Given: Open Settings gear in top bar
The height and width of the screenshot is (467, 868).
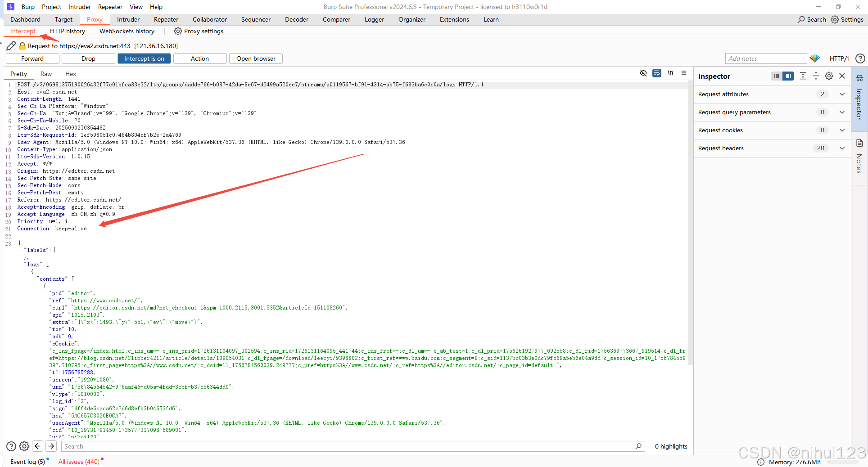Looking at the screenshot, I should point(835,19).
